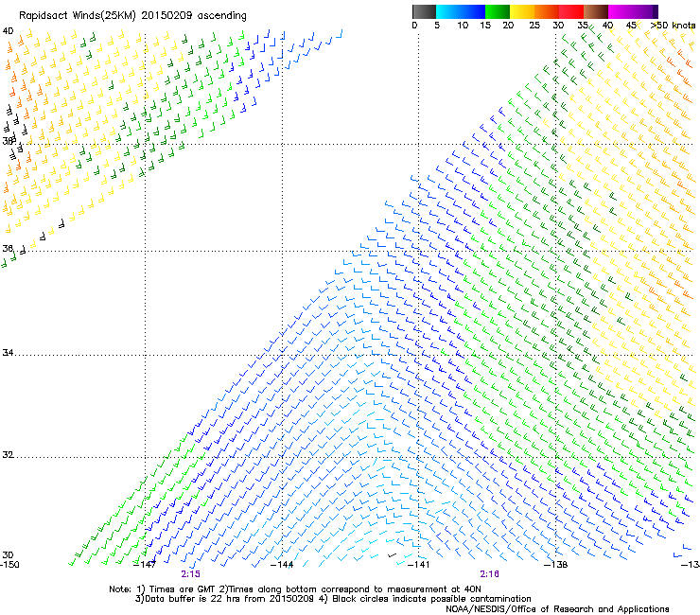Click the latitude label '30'
Screen dimensions: 700x615
pos(8,554)
